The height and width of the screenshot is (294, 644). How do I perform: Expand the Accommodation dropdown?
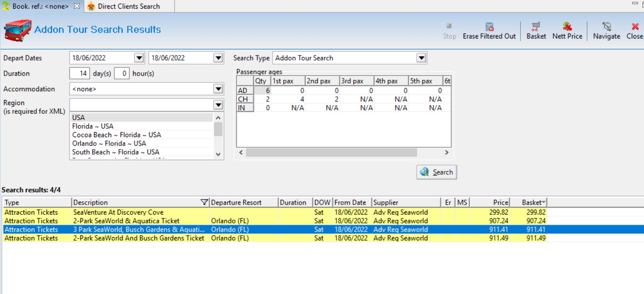[x=218, y=89]
